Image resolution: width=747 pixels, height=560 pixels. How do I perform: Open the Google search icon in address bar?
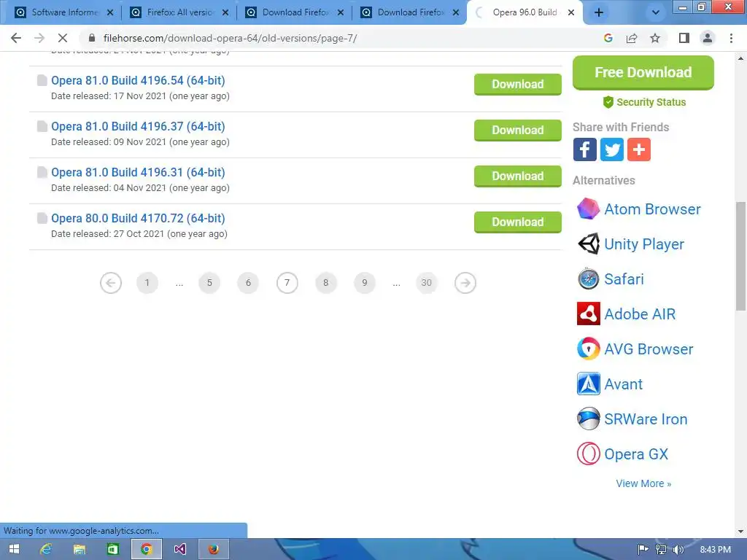608,38
